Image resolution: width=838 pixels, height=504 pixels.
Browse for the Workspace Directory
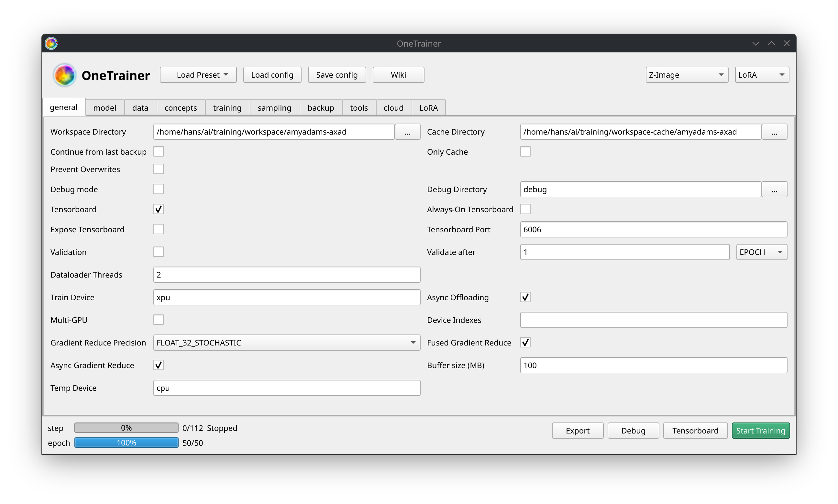[x=407, y=132]
